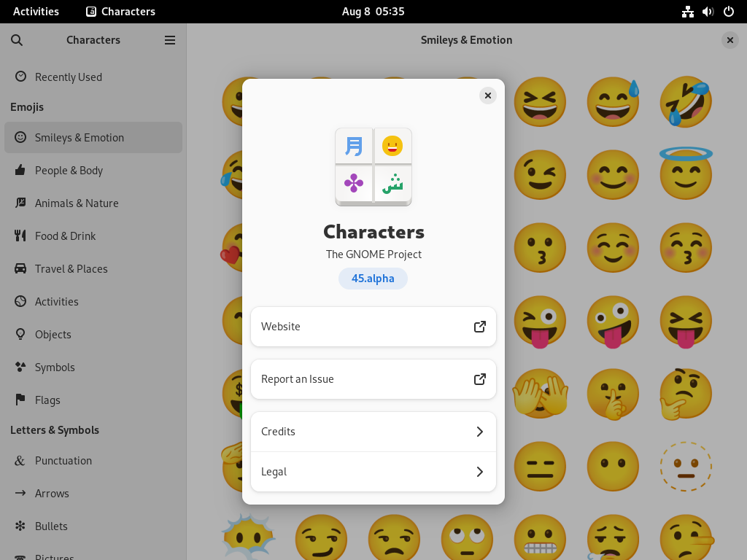Pick the grinning face with sweat emoji

coord(613,101)
